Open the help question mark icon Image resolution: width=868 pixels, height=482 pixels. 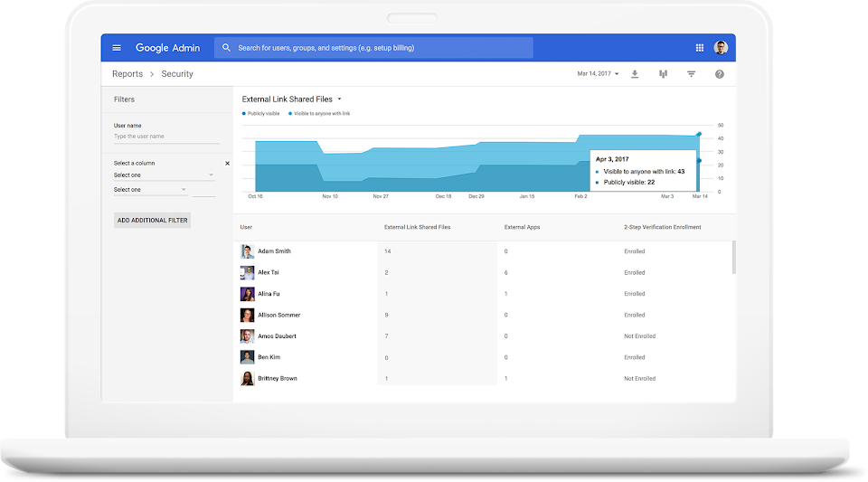(x=720, y=74)
